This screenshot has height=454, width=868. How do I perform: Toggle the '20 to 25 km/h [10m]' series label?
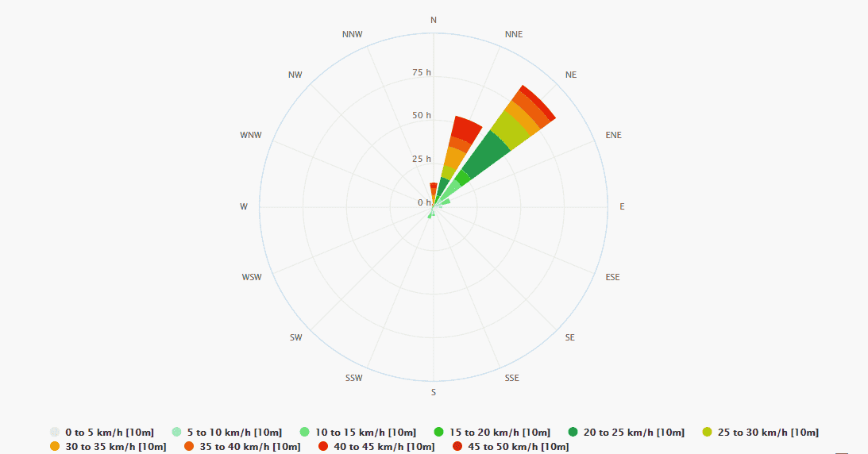point(634,433)
